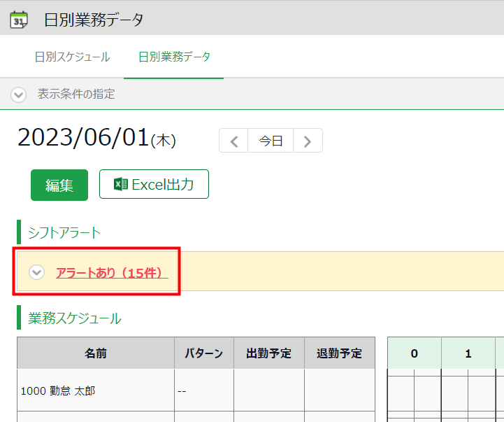This screenshot has width=504, height=422.
Task: Select the hour 0 timeline column header
Action: (414, 353)
